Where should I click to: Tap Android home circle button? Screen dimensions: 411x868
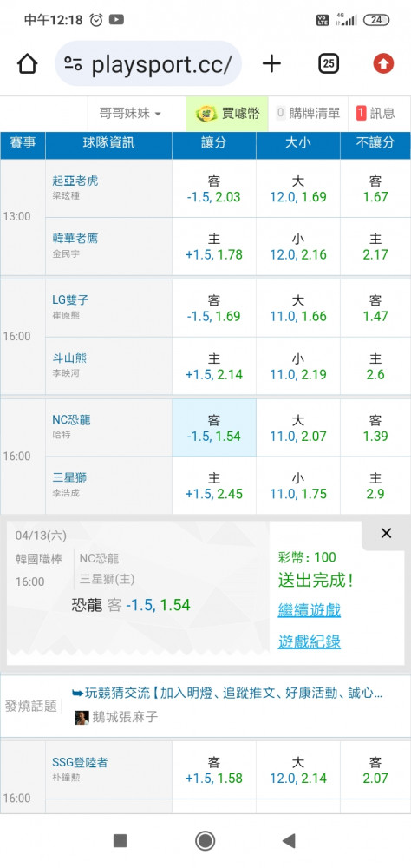pyautogui.click(x=205, y=841)
